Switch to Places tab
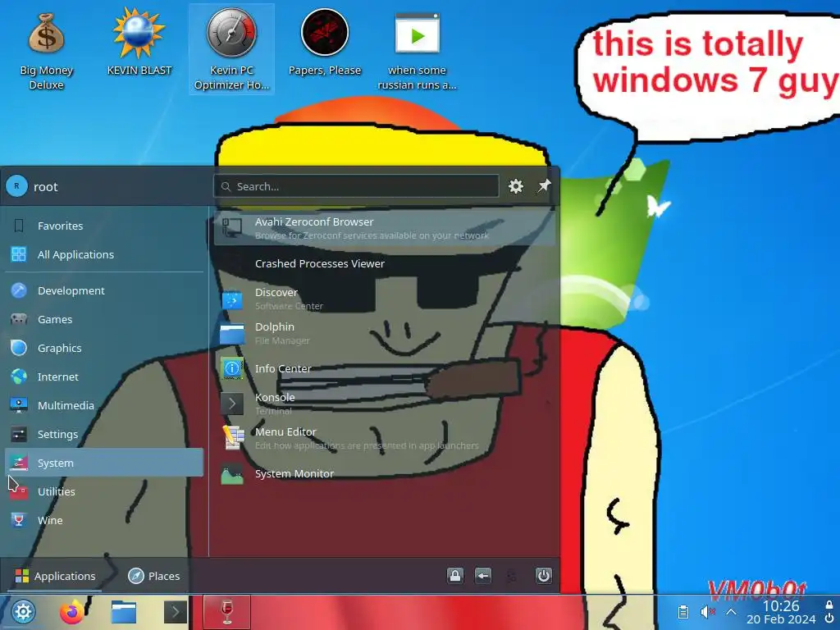The image size is (840, 630). 154,576
